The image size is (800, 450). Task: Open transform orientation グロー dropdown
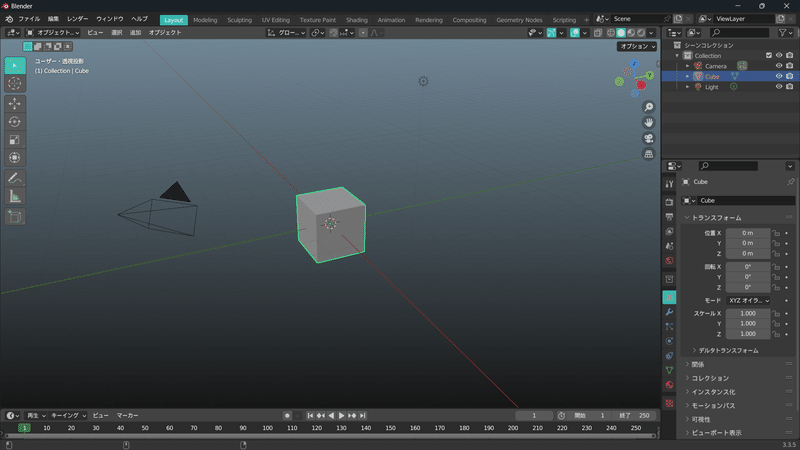click(286, 33)
